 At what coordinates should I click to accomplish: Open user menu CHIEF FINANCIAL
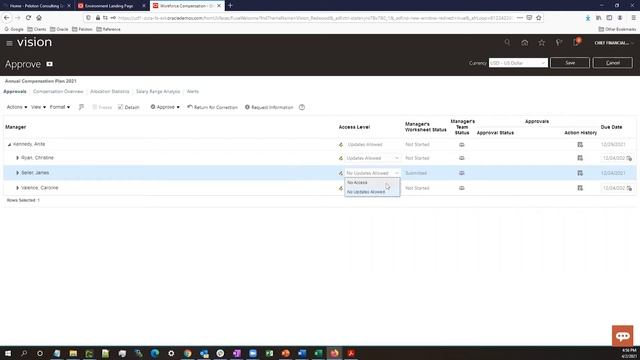614,43
